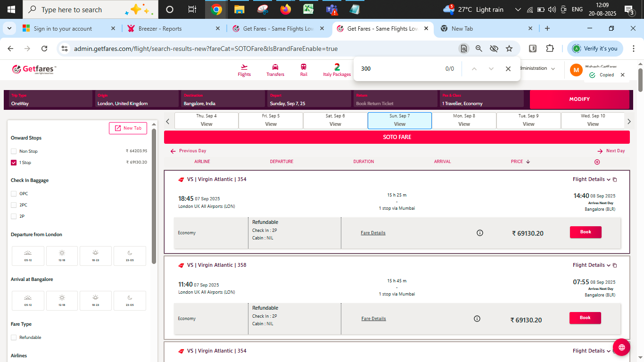
Task: Select the 05-12 morning departure time filter
Action: pos(28,255)
